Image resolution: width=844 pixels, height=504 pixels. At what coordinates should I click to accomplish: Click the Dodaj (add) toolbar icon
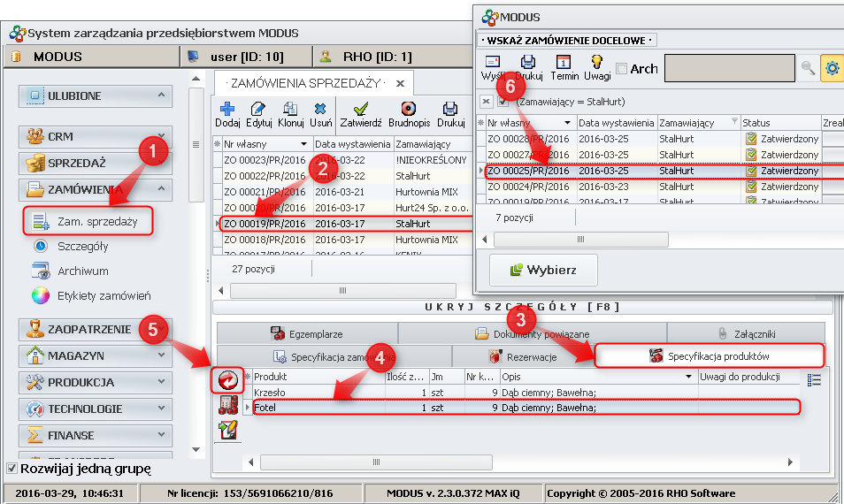[x=227, y=110]
